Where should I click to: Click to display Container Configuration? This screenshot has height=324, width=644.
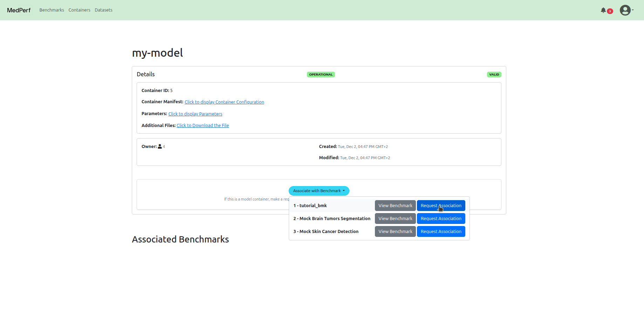224,102
